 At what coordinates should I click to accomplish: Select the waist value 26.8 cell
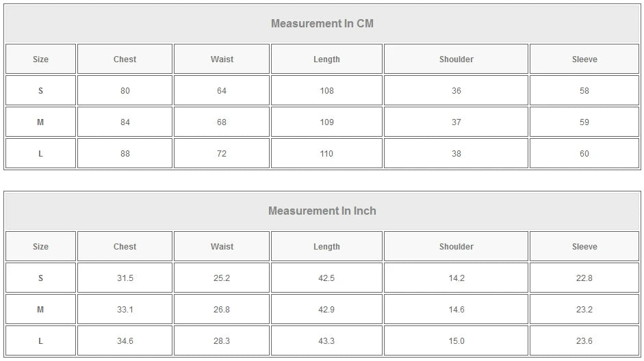[222, 310]
